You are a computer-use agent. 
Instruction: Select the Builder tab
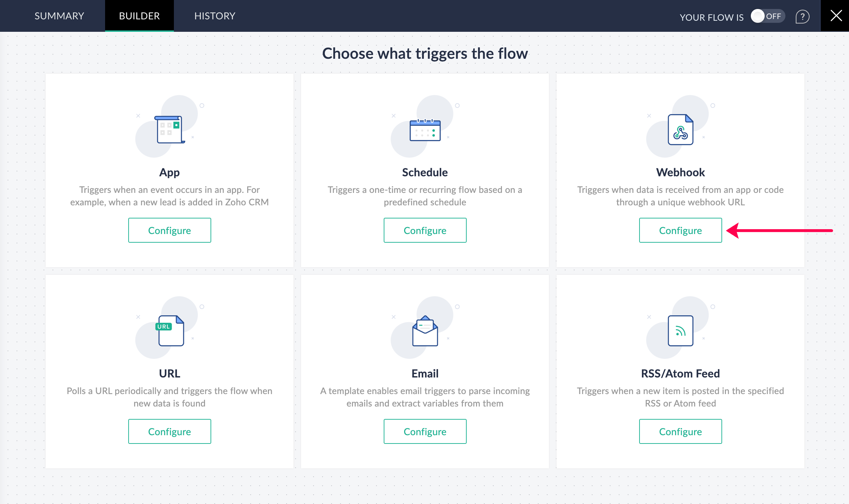(139, 16)
